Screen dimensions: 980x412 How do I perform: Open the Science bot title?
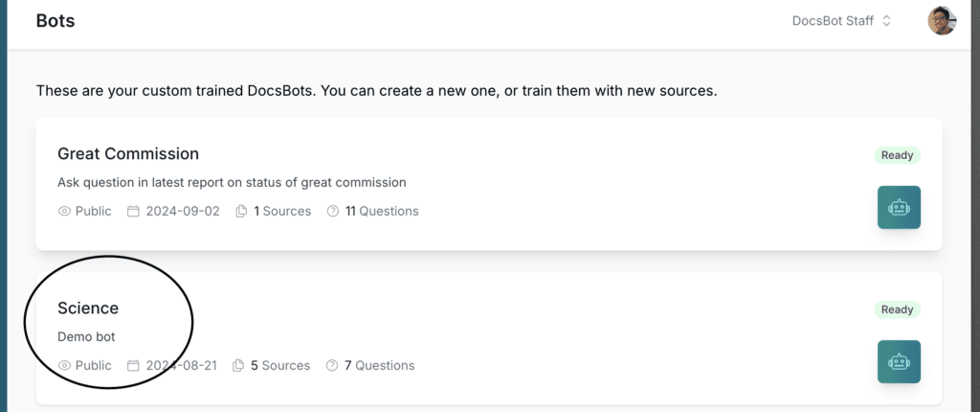tap(88, 308)
